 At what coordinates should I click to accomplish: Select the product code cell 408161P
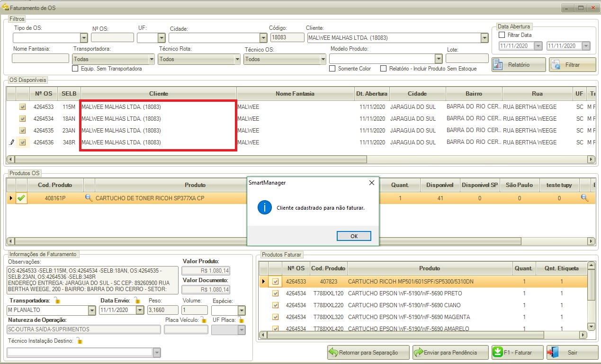coord(55,198)
